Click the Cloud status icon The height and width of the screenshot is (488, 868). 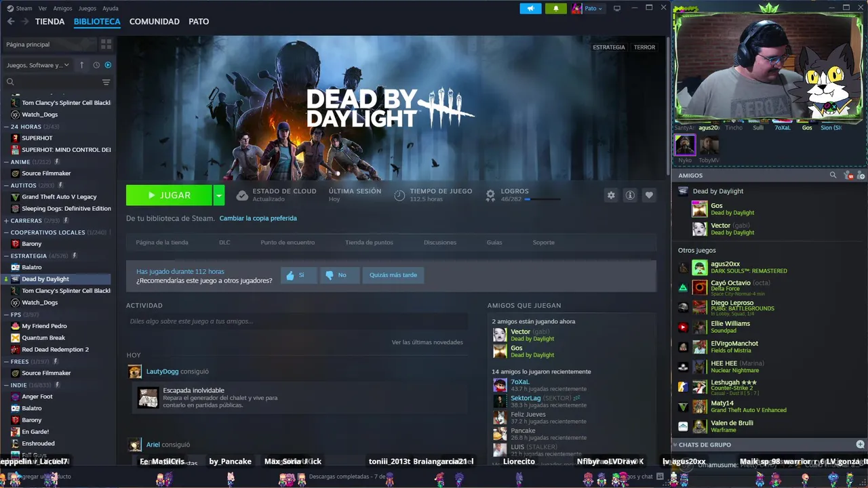[x=242, y=195]
